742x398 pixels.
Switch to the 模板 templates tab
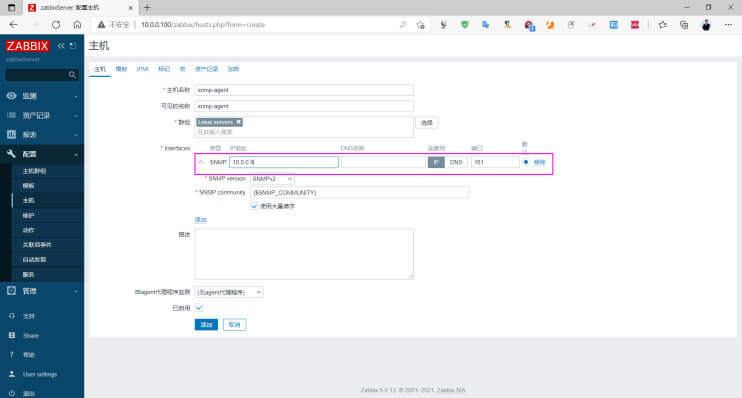(121, 69)
